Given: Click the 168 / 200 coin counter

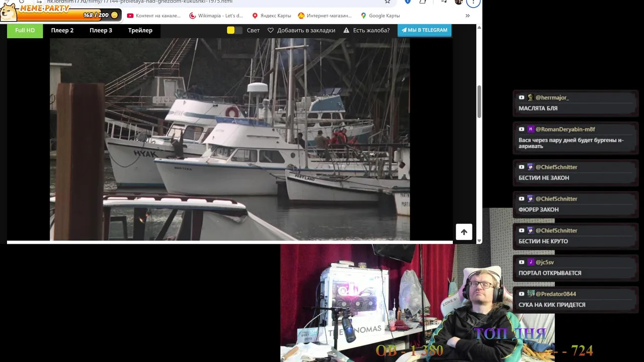Looking at the screenshot, I should tap(100, 15).
